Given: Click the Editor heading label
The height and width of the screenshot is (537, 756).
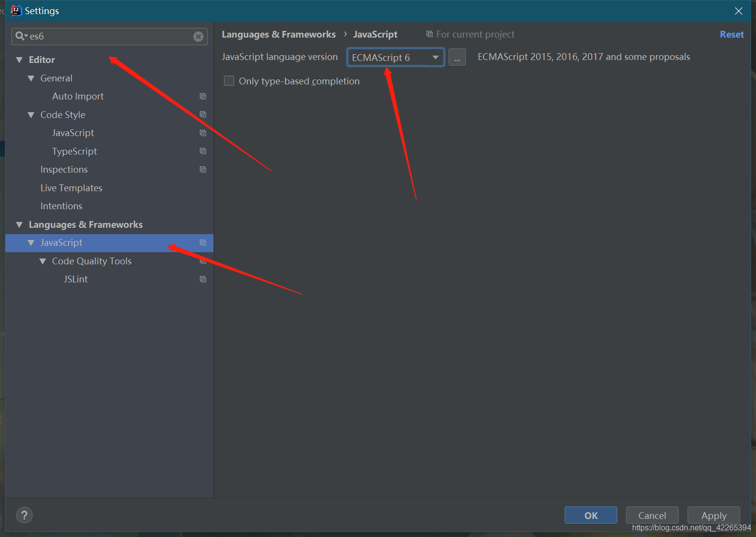Looking at the screenshot, I should coord(42,60).
